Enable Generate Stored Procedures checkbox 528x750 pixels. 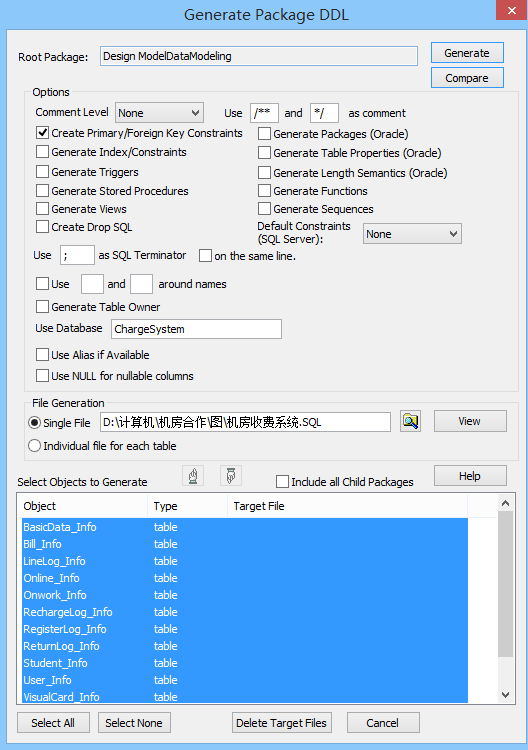pyautogui.click(x=43, y=191)
